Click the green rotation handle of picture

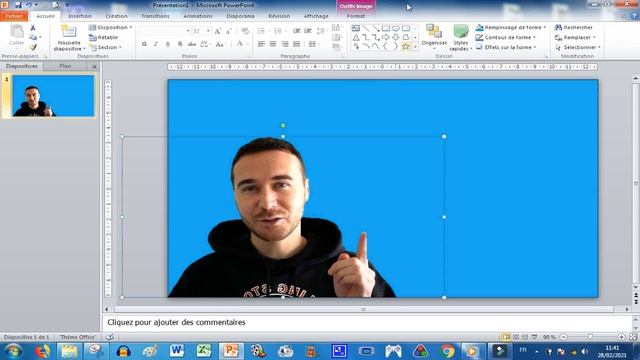tap(283, 125)
